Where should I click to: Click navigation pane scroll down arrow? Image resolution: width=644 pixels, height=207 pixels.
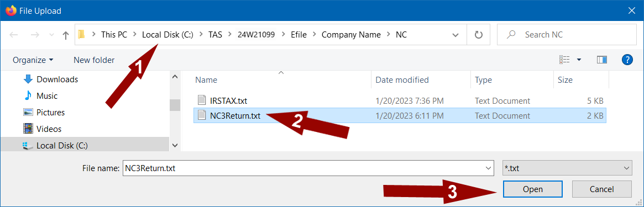pyautogui.click(x=175, y=145)
